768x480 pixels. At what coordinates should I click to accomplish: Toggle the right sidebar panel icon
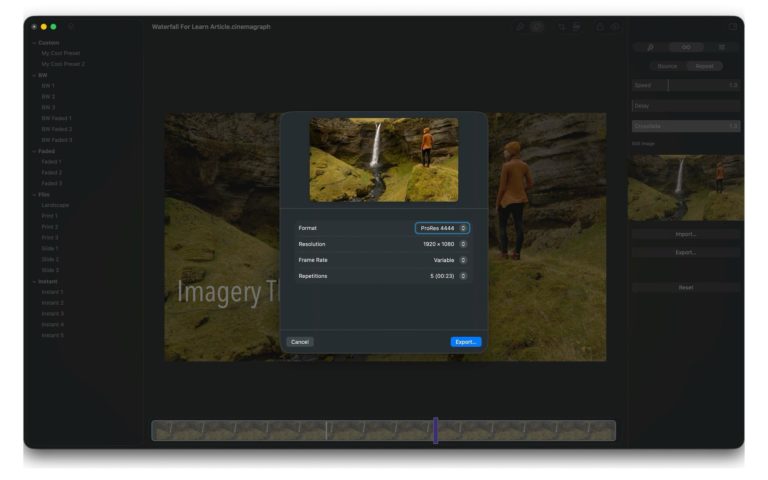[x=733, y=26]
